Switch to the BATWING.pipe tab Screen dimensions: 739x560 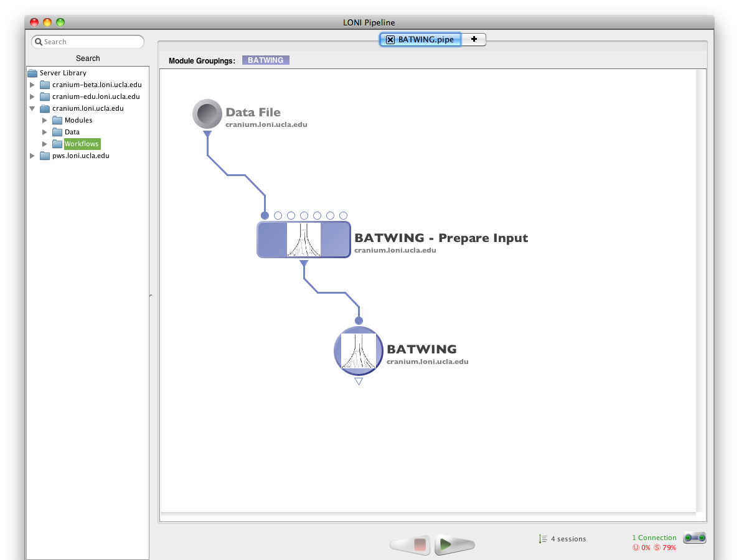point(426,39)
